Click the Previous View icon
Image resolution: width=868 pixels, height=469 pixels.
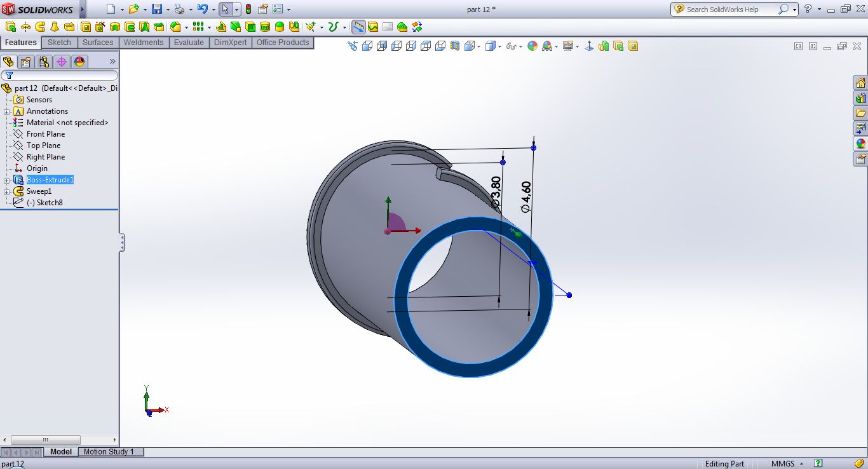pos(353,46)
